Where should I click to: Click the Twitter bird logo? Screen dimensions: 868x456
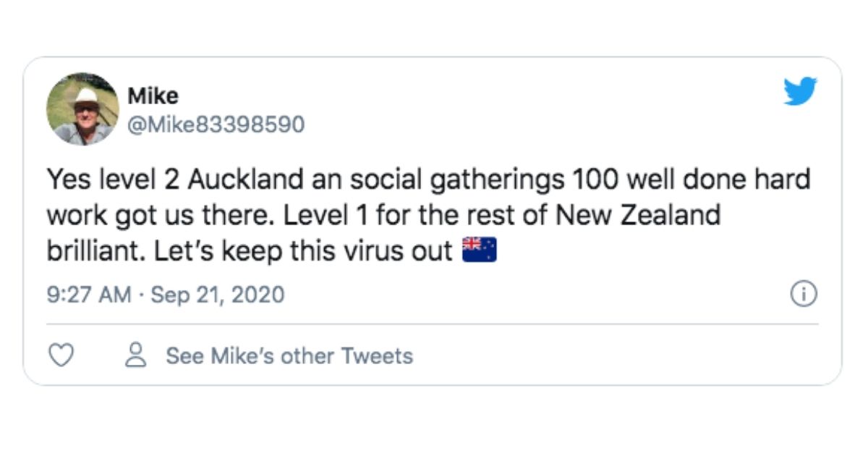pos(800,92)
